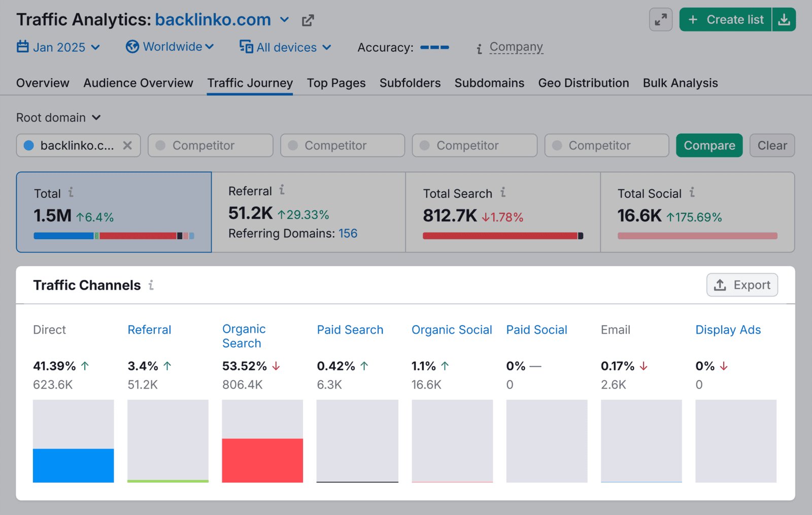Expand the report to fullscreen
Image resolution: width=812 pixels, height=515 pixels.
pyautogui.click(x=660, y=19)
